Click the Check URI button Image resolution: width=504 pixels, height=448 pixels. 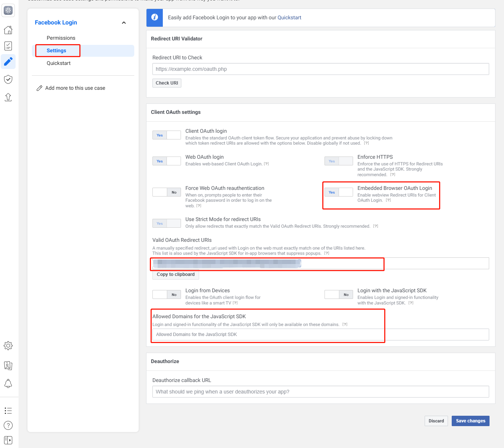[x=167, y=83]
